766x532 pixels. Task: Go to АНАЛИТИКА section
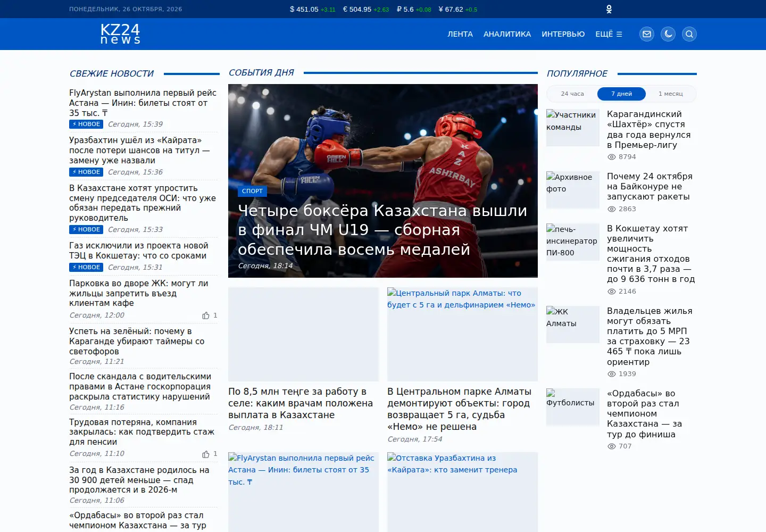tap(507, 34)
